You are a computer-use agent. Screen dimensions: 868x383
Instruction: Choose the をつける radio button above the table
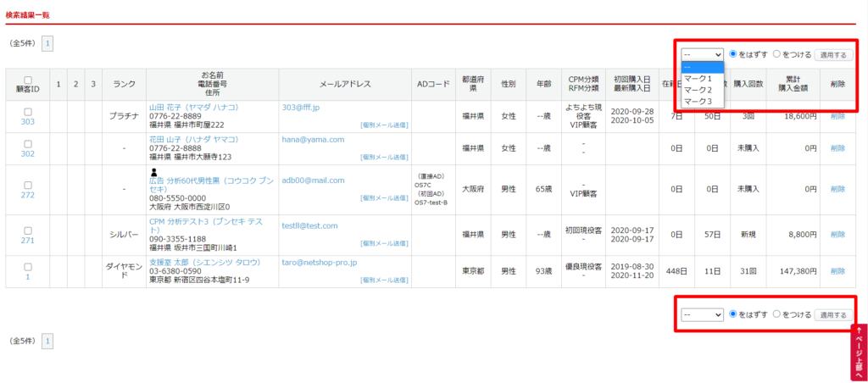tap(777, 54)
